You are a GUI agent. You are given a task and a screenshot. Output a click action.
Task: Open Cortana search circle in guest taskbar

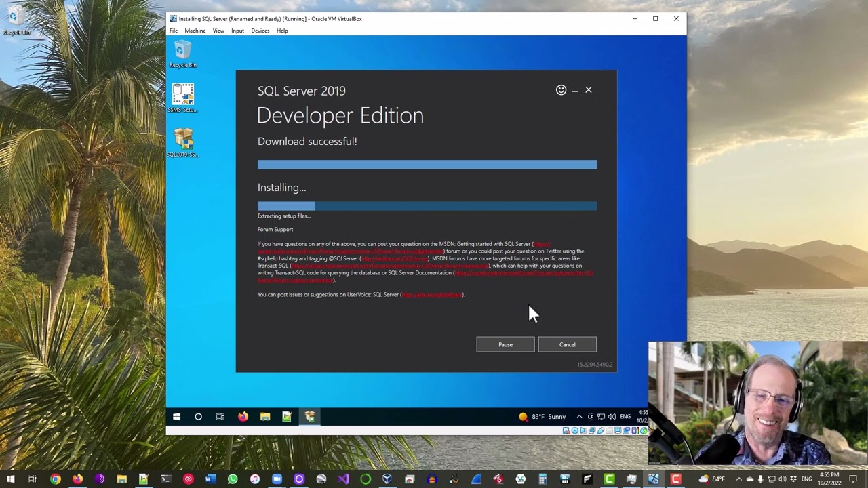(x=198, y=417)
